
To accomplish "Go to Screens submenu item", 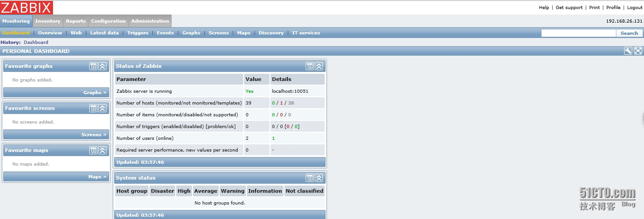I will click(x=219, y=33).
